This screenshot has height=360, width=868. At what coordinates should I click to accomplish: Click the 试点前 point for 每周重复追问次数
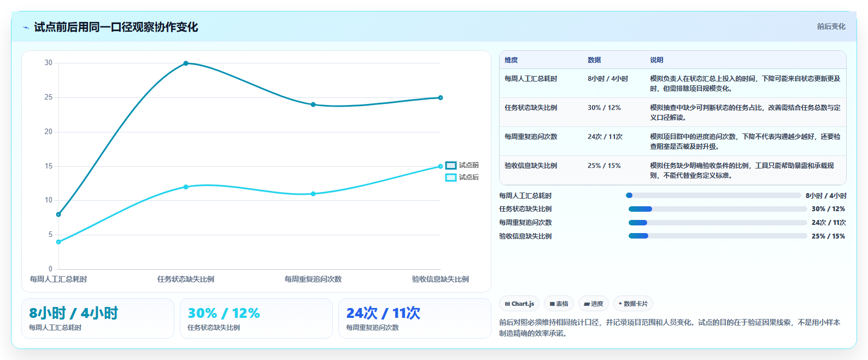(313, 104)
